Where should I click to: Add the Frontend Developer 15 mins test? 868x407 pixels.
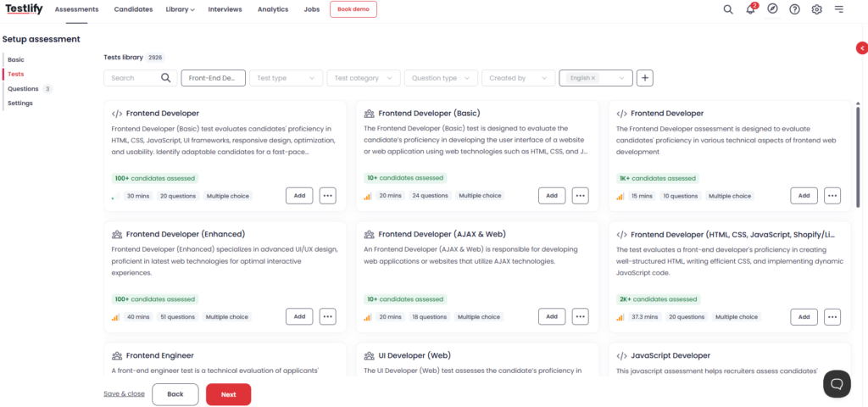[804, 196]
